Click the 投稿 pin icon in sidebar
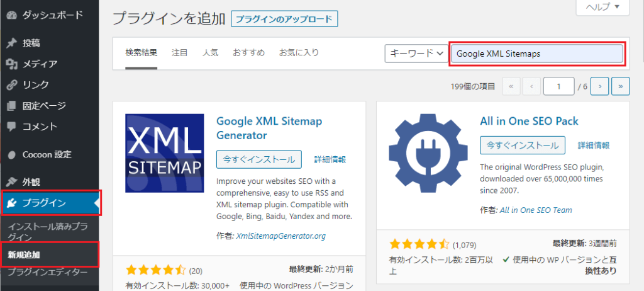Screen dimensions: 644x291 [x=11, y=43]
